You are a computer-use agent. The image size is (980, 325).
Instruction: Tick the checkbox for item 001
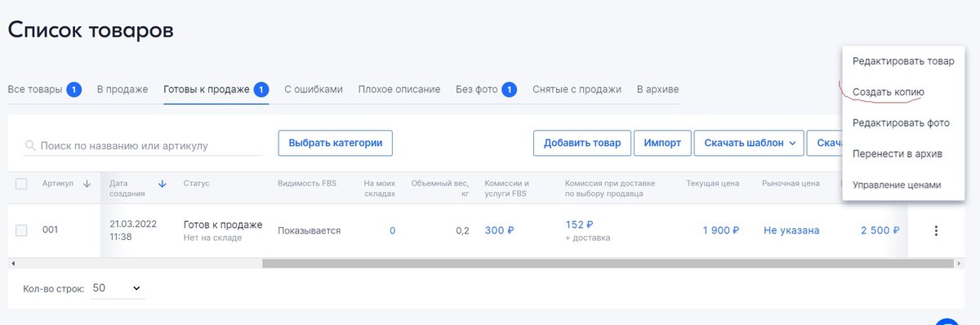click(x=22, y=230)
